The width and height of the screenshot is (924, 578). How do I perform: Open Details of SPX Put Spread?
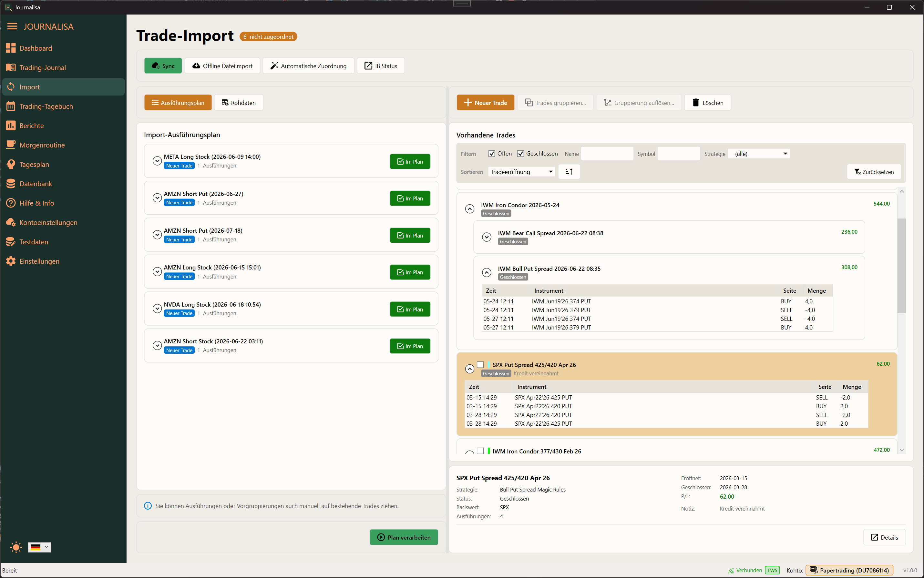point(884,537)
